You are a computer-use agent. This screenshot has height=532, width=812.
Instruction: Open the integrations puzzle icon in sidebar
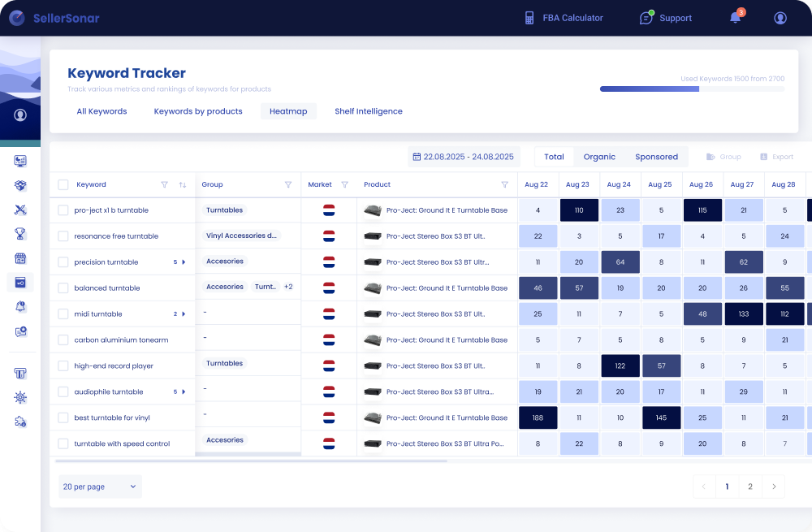coord(20,422)
